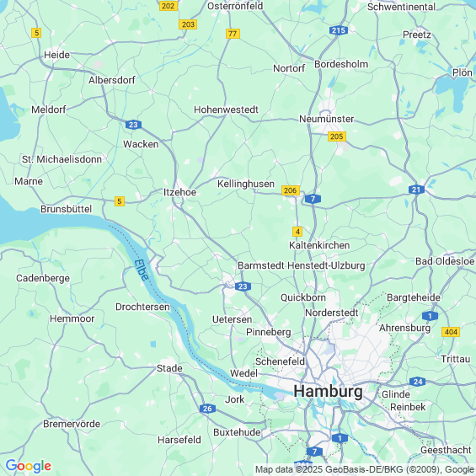Viewport: 476px width, 476px height.
Task: Click the A215 highway shield
Action: pos(339,30)
